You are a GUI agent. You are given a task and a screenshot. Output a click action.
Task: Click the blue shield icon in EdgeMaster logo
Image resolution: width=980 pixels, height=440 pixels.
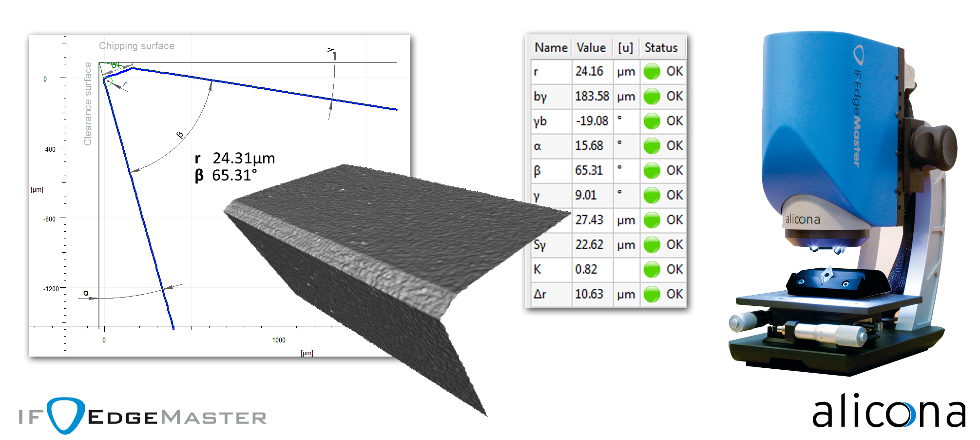[65, 415]
